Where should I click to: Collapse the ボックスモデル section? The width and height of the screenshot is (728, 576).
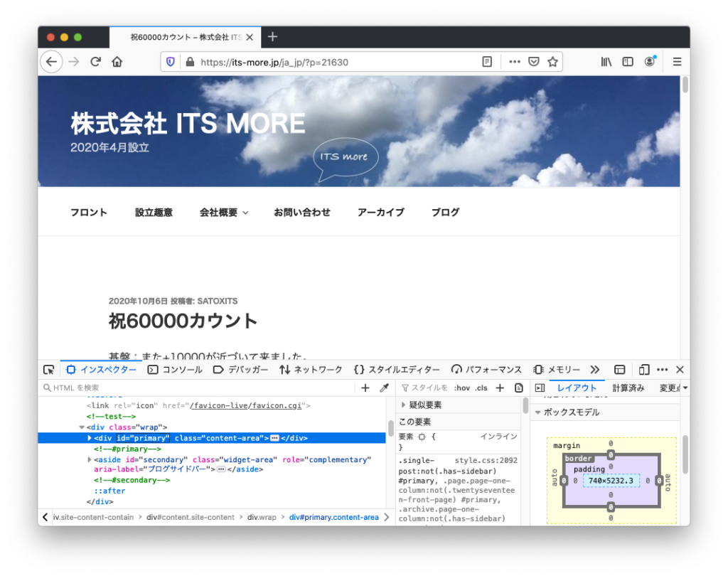pyautogui.click(x=538, y=412)
